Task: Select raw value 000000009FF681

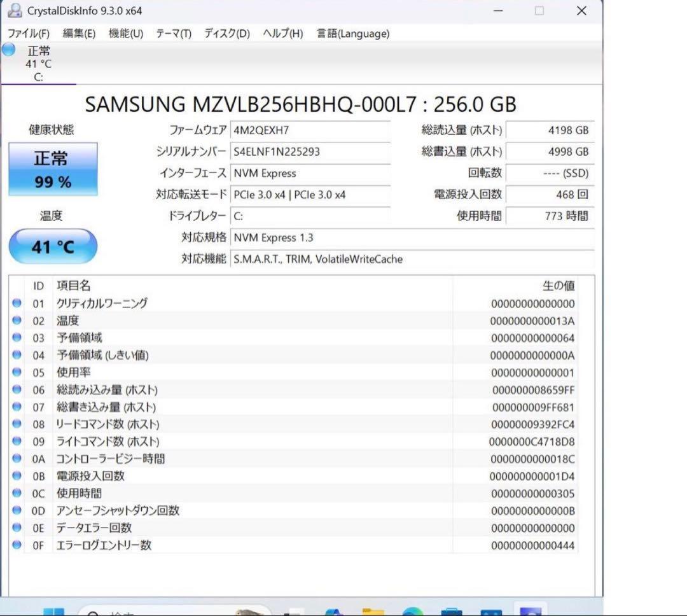Action: [x=533, y=407]
